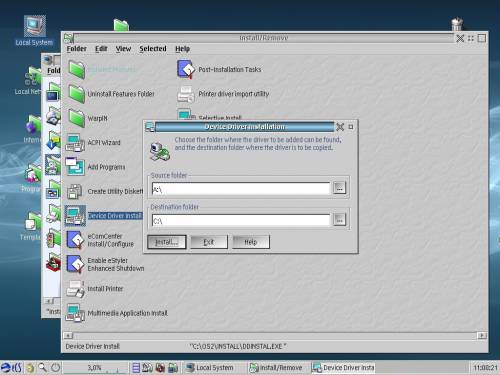Open the Edit menu

point(101,49)
